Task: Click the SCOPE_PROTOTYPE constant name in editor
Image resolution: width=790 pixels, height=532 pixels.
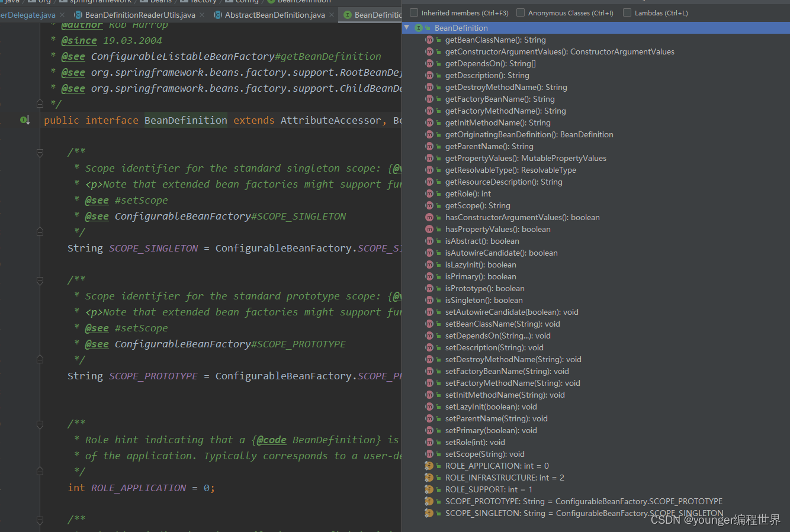Action: click(153, 376)
